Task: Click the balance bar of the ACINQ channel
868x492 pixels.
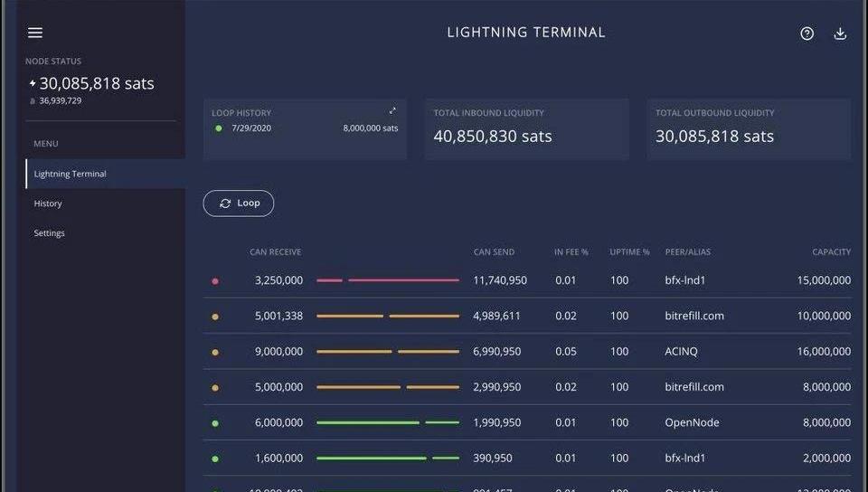Action: (x=388, y=352)
